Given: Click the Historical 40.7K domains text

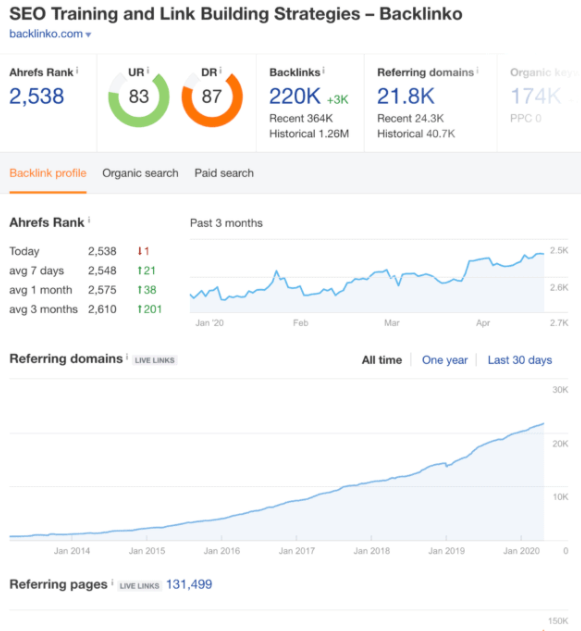Looking at the screenshot, I should click(x=416, y=134).
